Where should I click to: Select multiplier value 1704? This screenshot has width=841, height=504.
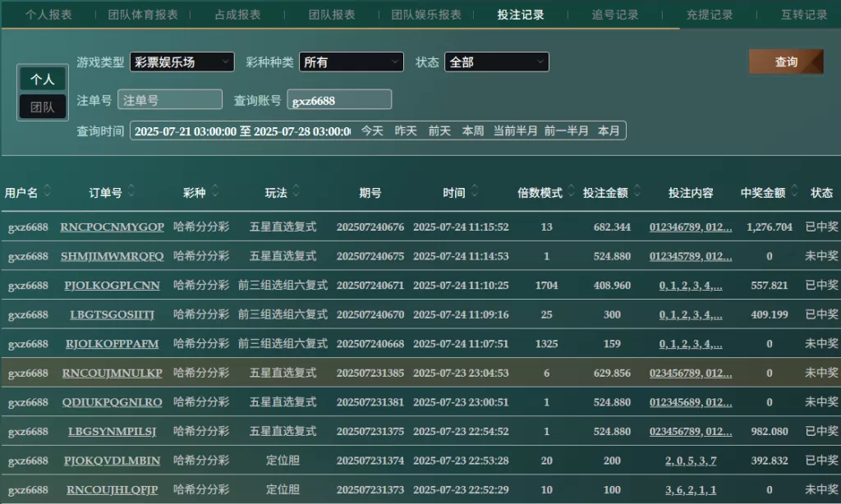tap(546, 286)
